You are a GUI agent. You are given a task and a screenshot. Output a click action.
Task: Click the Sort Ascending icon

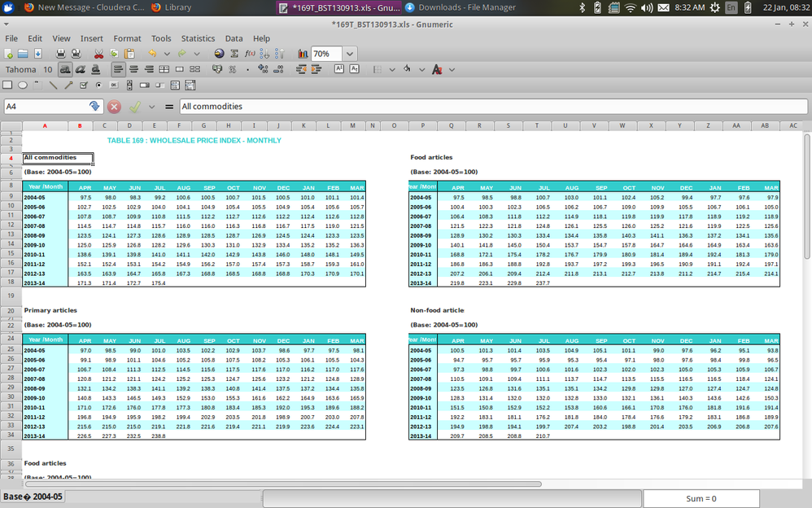[266, 54]
